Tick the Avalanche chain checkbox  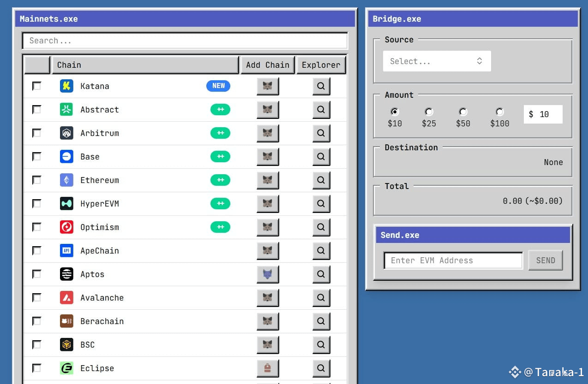tap(36, 298)
